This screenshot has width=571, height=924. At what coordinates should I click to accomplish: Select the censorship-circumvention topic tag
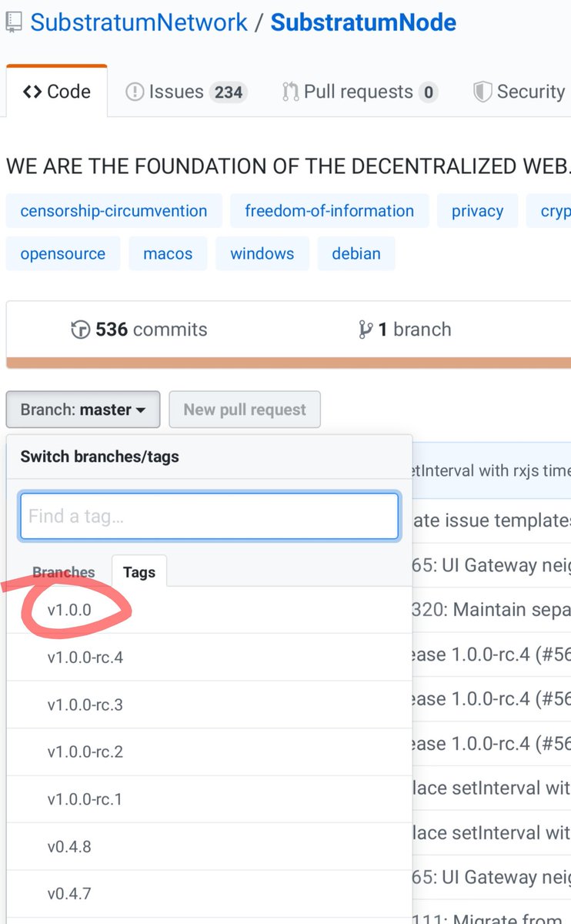coord(114,211)
